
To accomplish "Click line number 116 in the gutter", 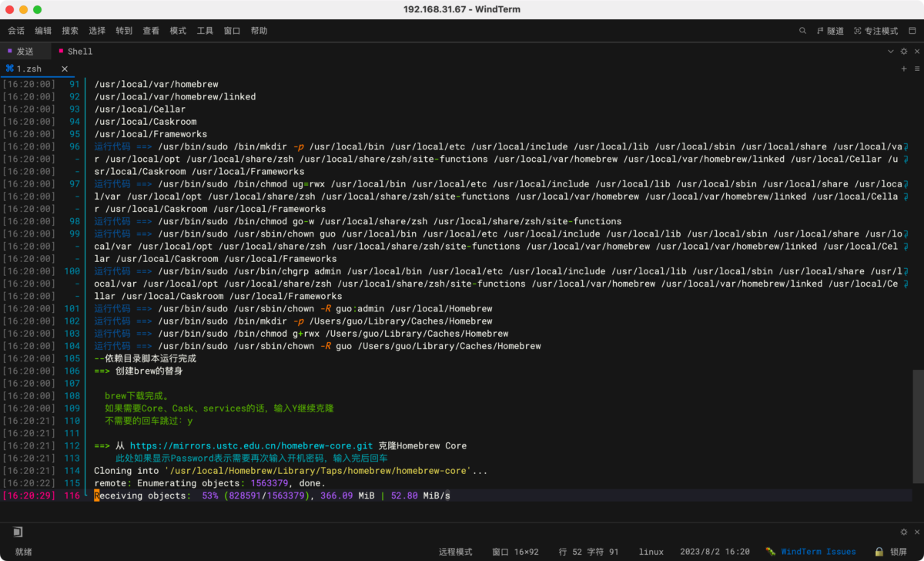I will click(x=72, y=495).
